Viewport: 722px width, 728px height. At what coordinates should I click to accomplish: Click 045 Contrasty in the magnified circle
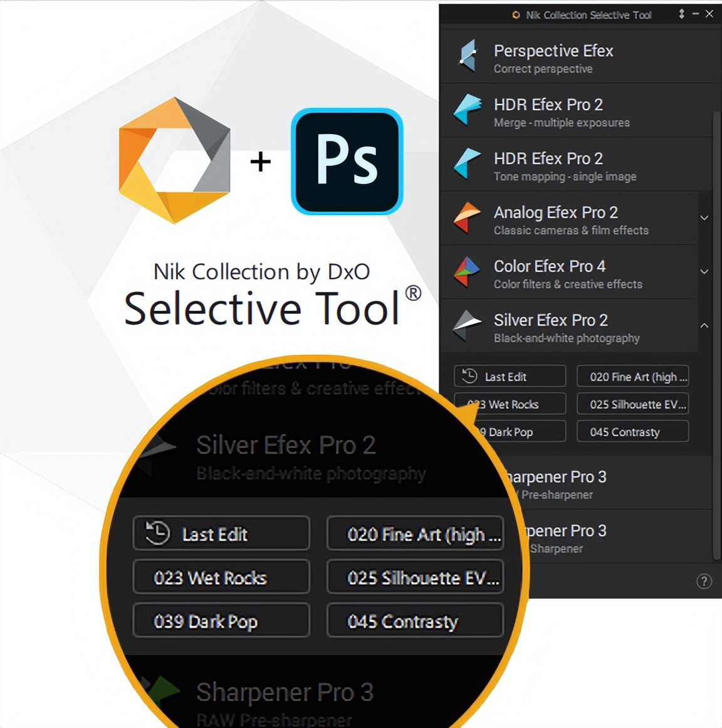coord(415,620)
